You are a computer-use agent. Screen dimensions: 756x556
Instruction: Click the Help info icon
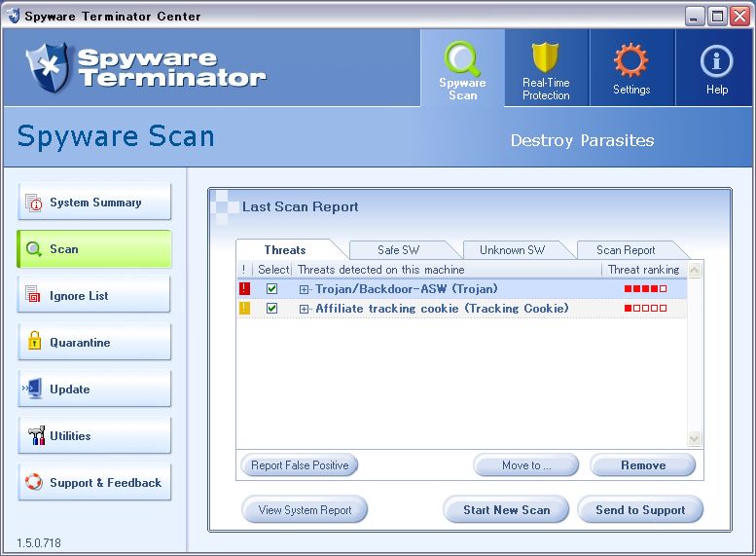click(x=716, y=62)
